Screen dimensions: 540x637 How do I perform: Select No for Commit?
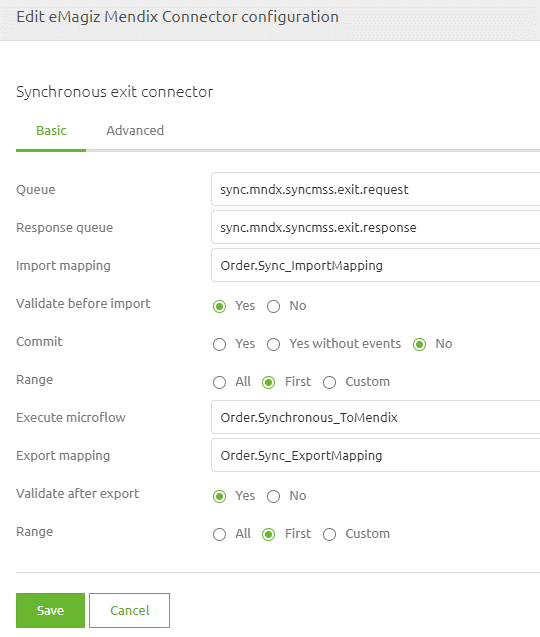(419, 344)
